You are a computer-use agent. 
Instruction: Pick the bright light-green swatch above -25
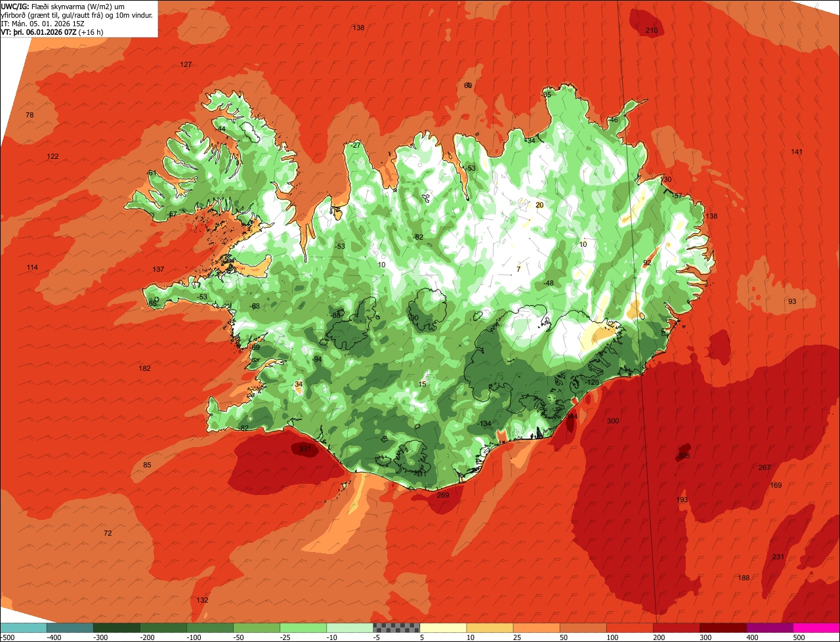[x=303, y=628]
